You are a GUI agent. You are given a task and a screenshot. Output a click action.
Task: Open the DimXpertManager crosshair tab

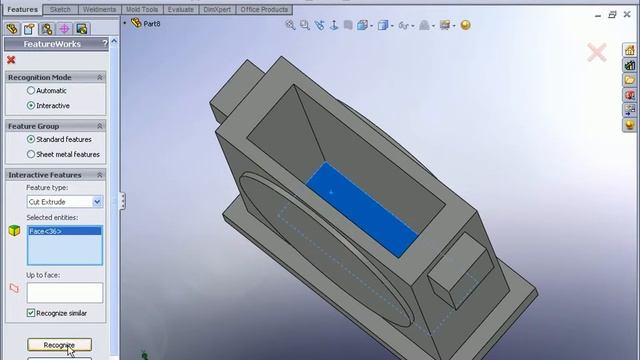(x=64, y=29)
